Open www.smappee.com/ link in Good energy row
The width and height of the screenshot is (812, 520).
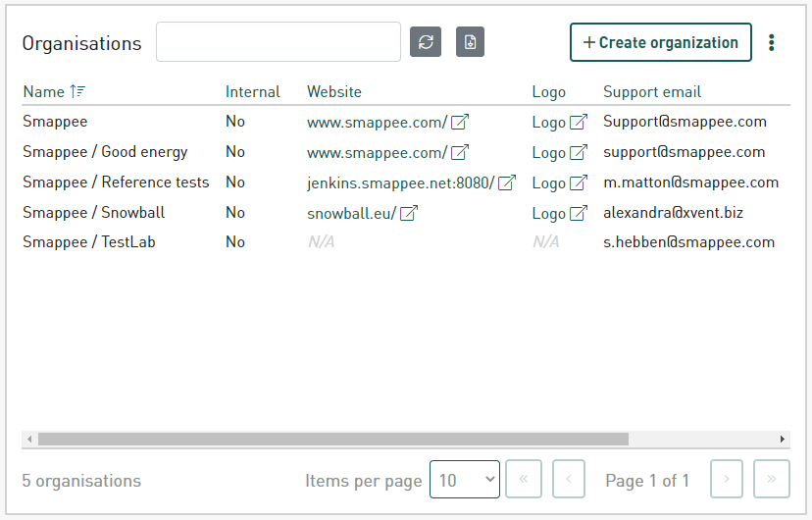point(377,152)
